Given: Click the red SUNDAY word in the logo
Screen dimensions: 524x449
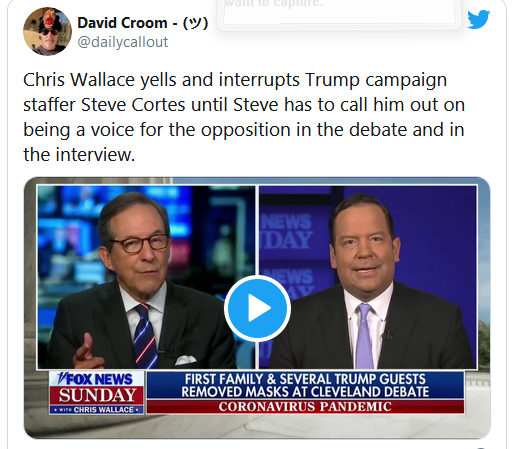Looking at the screenshot, I should coord(98,396).
